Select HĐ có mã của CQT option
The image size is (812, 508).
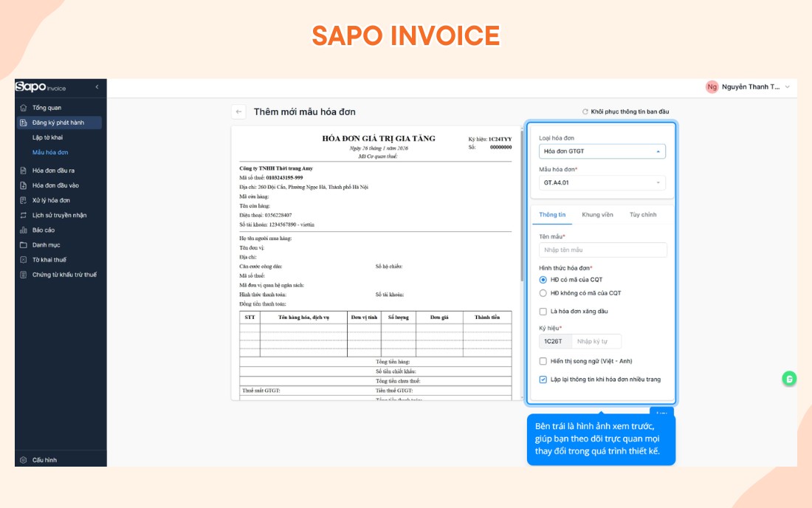click(543, 280)
